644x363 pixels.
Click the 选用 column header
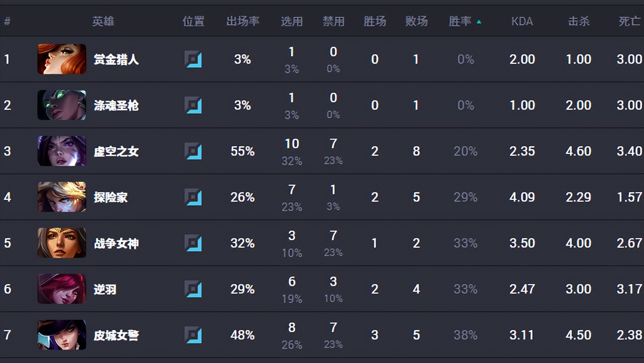click(292, 22)
